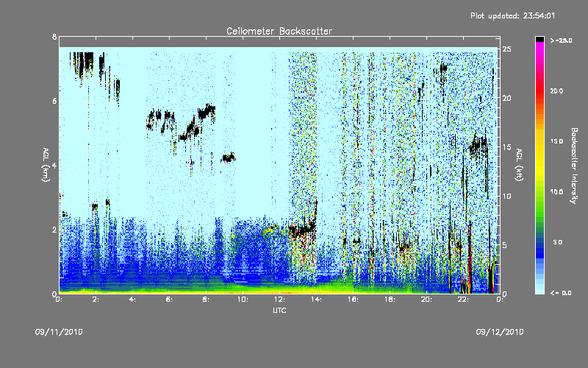Click the "6:" UTC hour tick
Image resolution: width=588 pixels, height=368 pixels.
pyautogui.click(x=169, y=300)
